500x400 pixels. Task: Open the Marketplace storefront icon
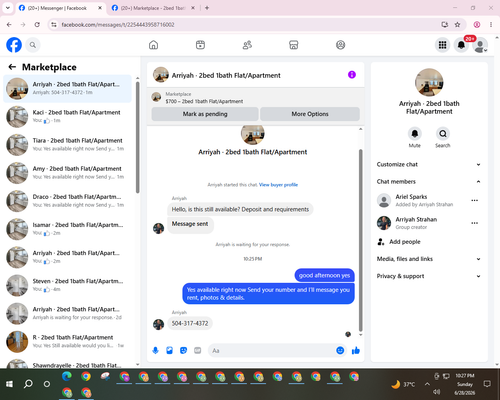[294, 45]
